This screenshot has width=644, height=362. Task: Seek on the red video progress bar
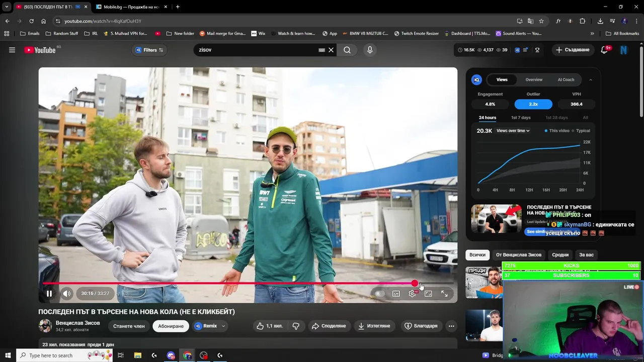pos(248,283)
